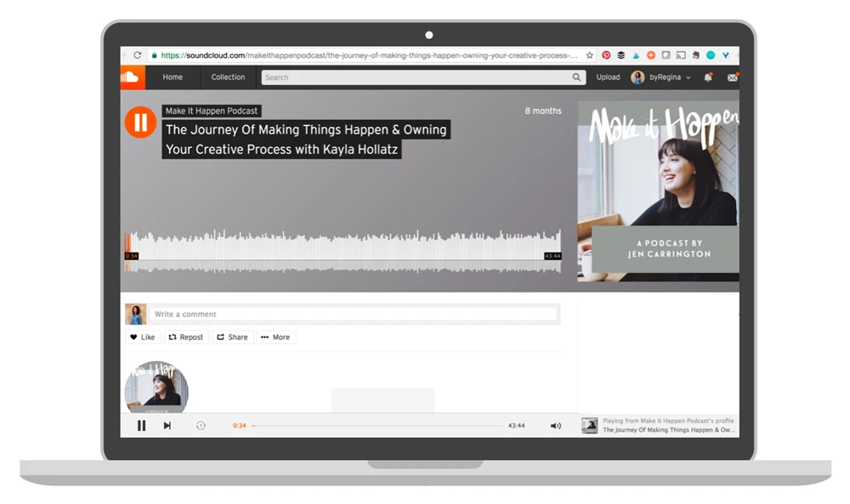Open the Pinterest extension icon
This screenshot has width=850, height=504.
click(x=606, y=55)
